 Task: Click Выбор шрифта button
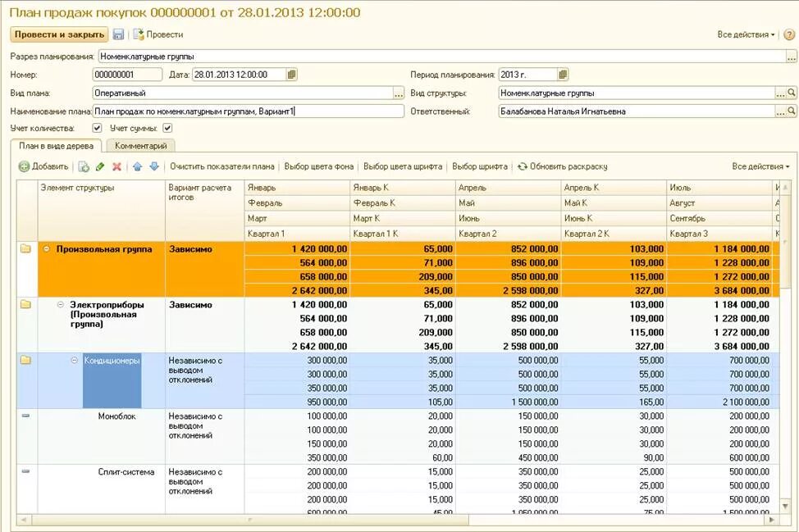pos(480,166)
